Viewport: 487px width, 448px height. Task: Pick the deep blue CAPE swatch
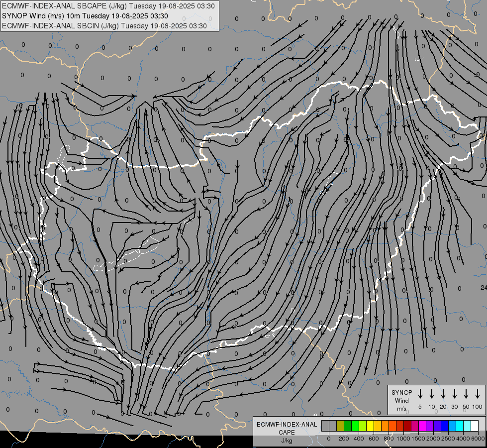444,426
